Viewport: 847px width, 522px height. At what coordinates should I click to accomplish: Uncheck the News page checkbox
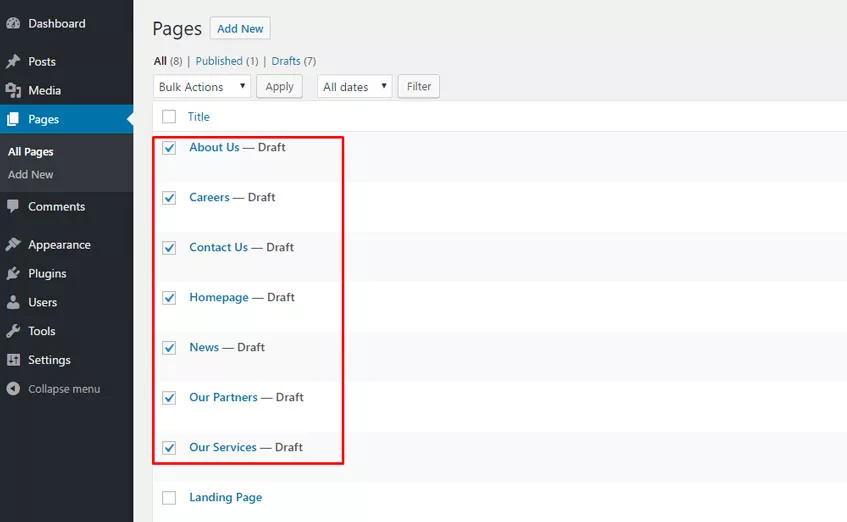[169, 347]
